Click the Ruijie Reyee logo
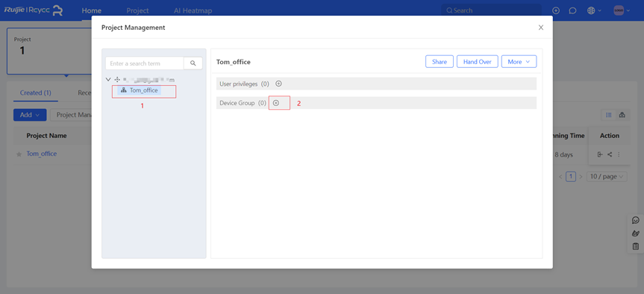644x294 pixels. tap(34, 10)
